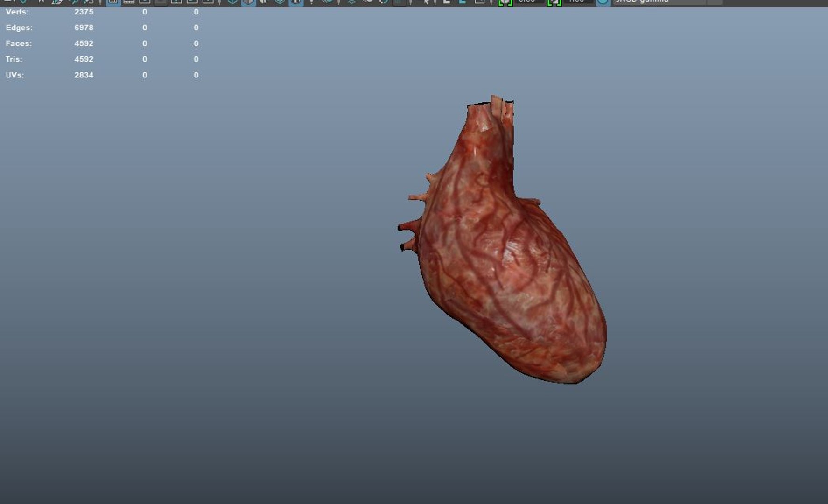The width and height of the screenshot is (828, 504).
Task: Toggle the viewport grid icon
Action: point(113,2)
